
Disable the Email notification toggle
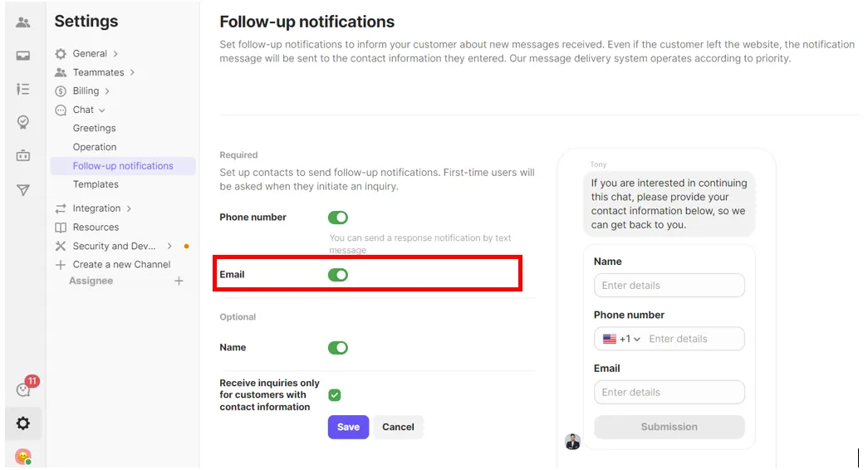tap(338, 275)
